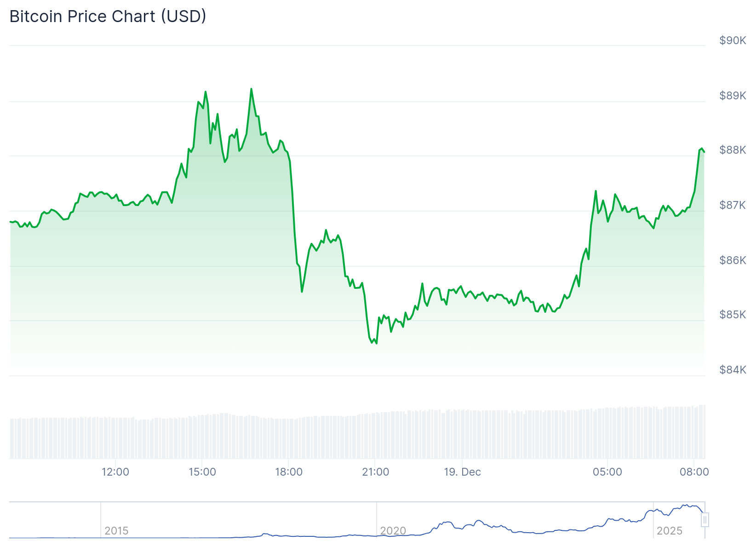Viewport: 756px width, 552px height.
Task: Click the 08:00 time axis label
Action: tap(694, 472)
